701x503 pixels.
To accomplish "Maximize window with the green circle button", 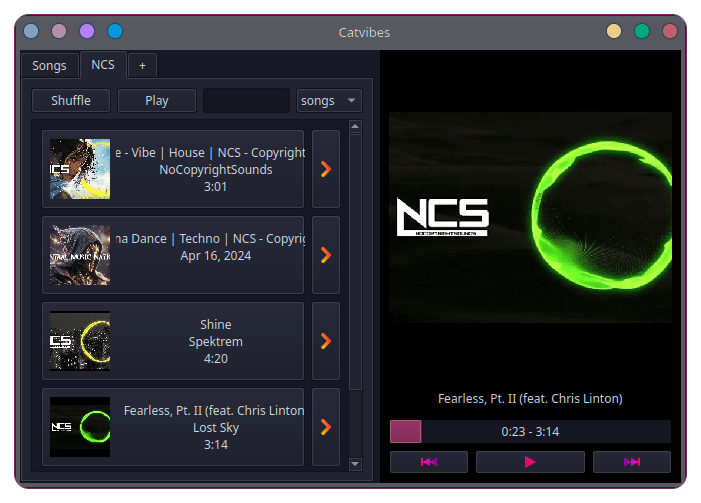I will point(642,31).
